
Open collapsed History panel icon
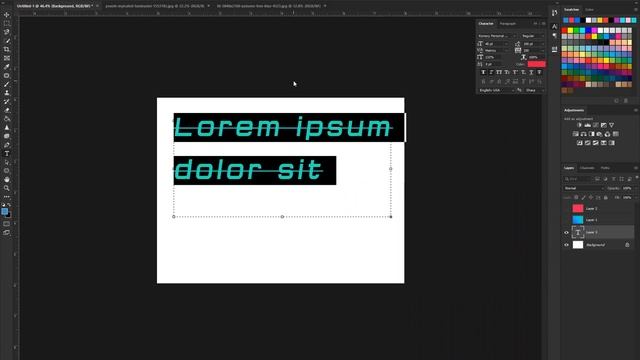pyautogui.click(x=554, y=13)
